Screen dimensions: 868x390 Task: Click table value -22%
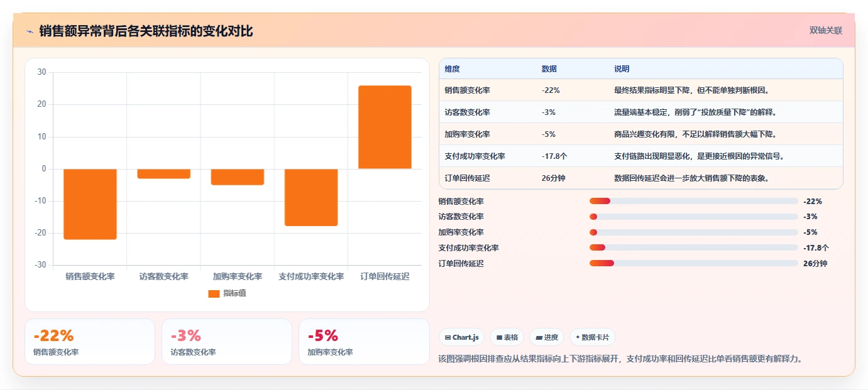[x=551, y=90]
